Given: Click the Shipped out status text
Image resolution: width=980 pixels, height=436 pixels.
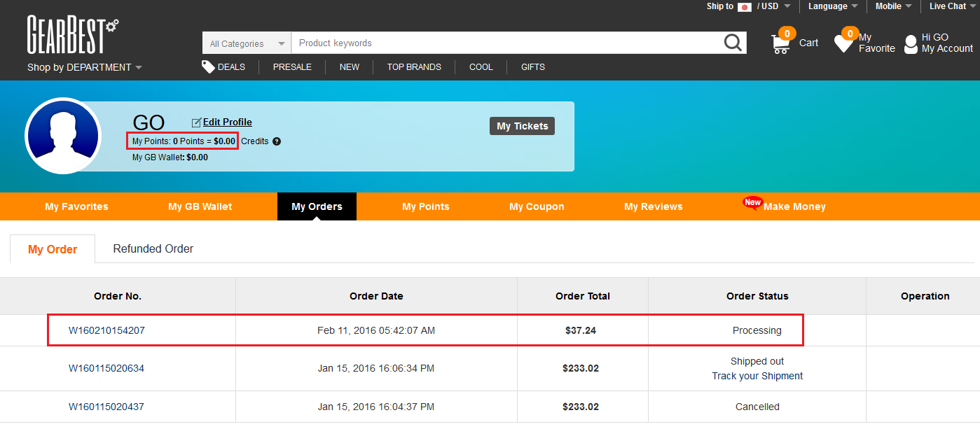Looking at the screenshot, I should (757, 361).
